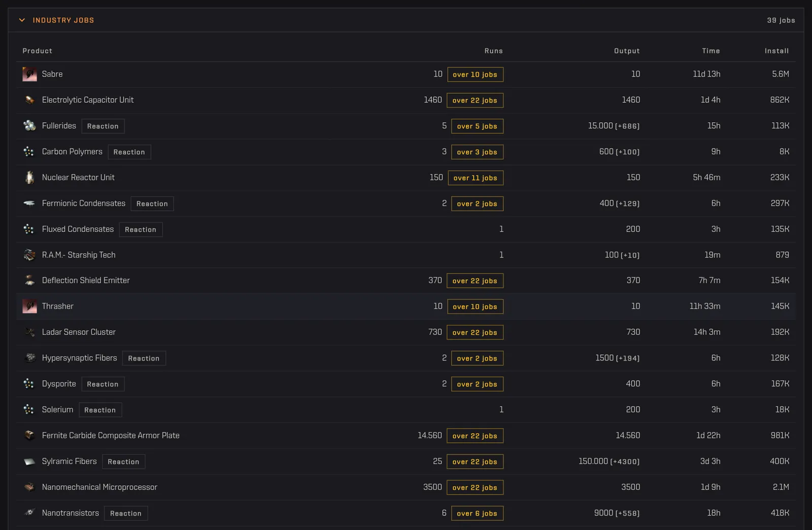Viewport: 812px width, 530px height.
Task: Click the R.A.M.- Starship Tech icon
Action: coord(29,255)
